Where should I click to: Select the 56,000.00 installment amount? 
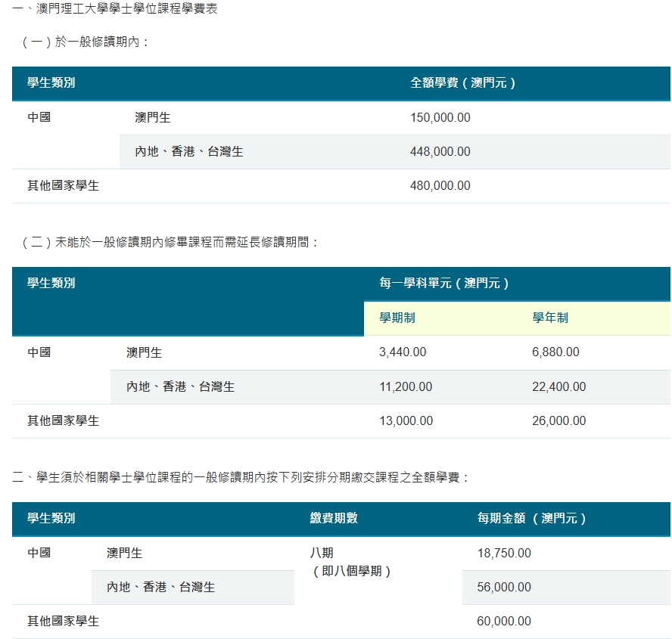pos(504,588)
